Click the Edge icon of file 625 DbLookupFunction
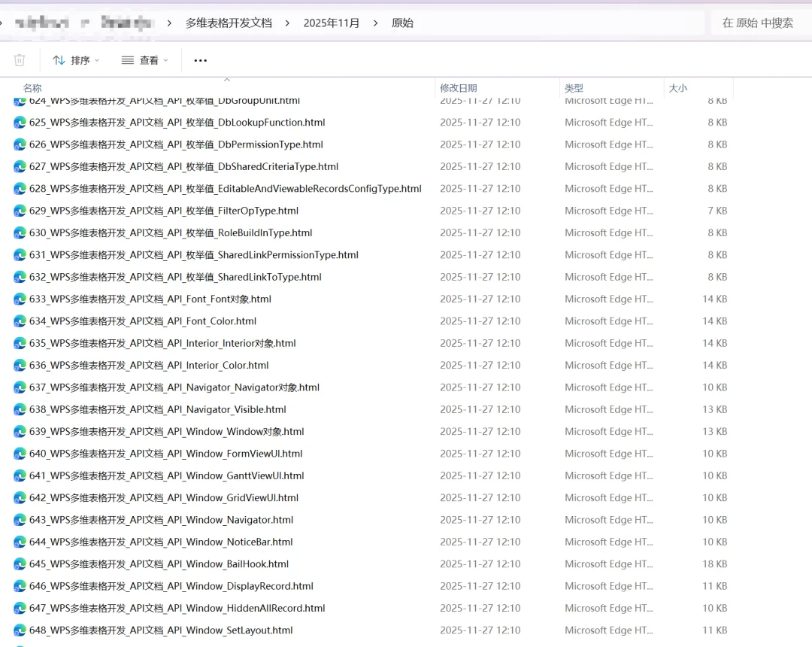Image resolution: width=812 pixels, height=647 pixels. [x=20, y=122]
